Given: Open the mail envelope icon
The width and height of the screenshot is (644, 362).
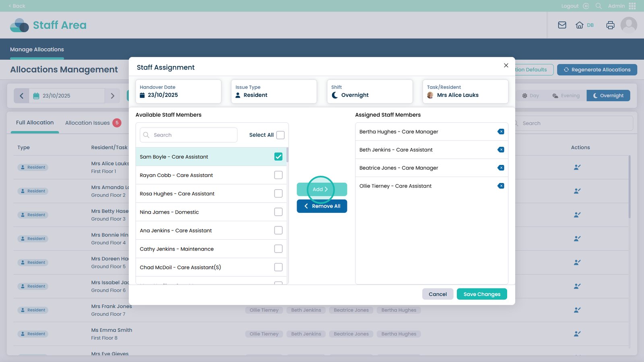Looking at the screenshot, I should click(562, 25).
